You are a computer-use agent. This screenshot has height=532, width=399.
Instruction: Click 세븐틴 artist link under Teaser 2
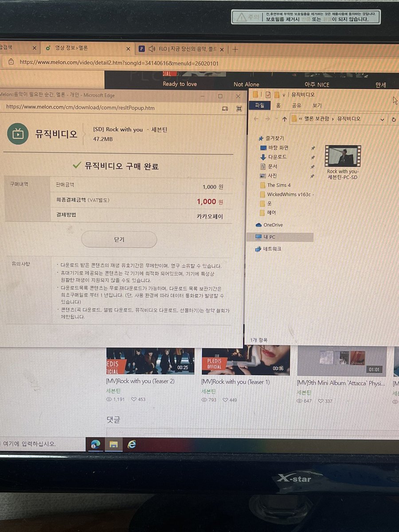pyautogui.click(x=113, y=391)
